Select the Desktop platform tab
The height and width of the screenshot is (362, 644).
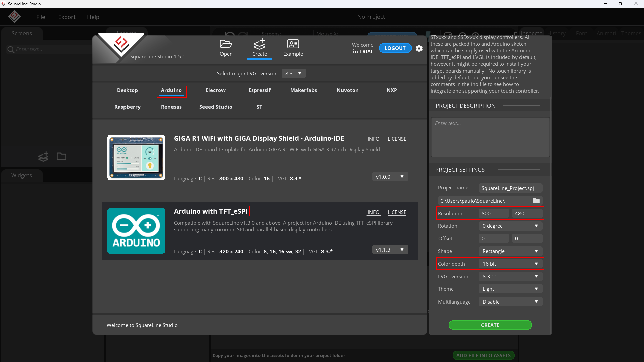127,90
